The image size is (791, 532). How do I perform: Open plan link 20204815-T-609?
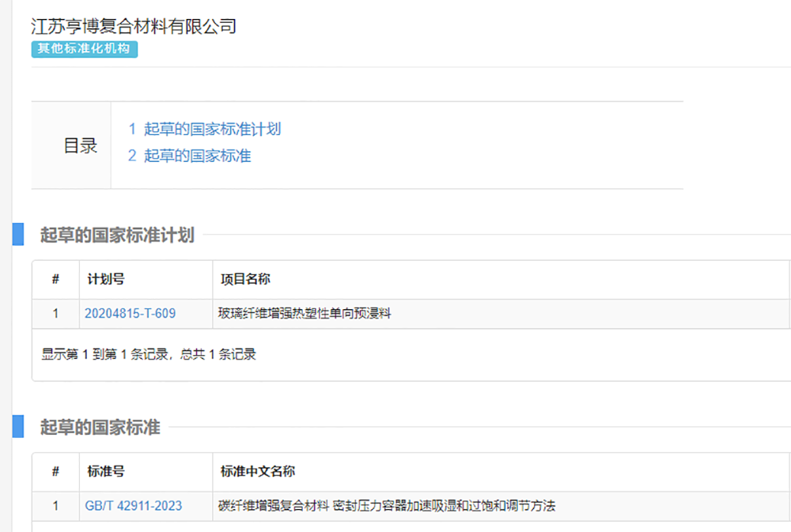131,313
